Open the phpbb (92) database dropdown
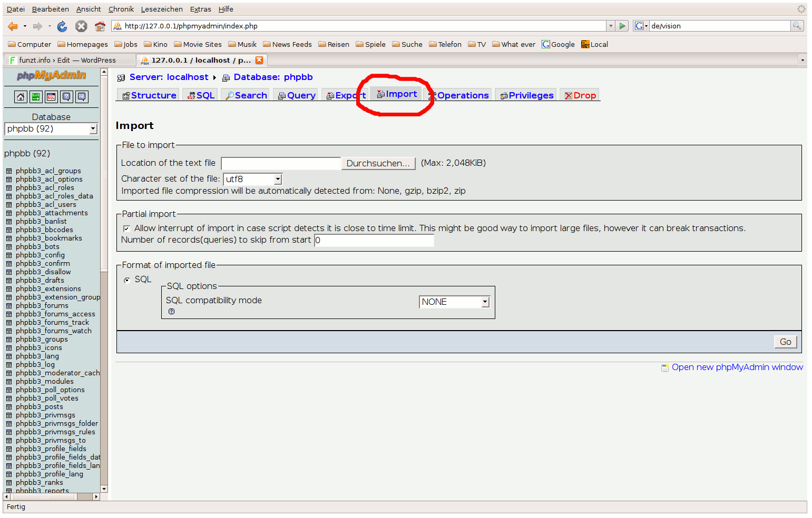This screenshot has height=518, width=812. pos(51,129)
